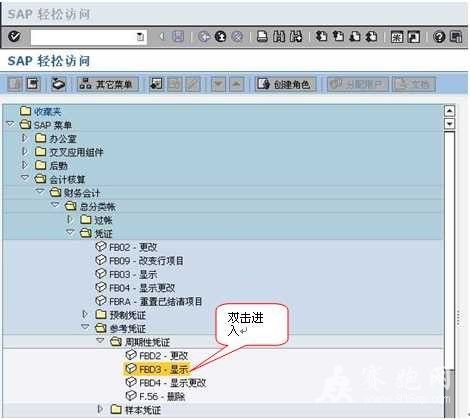The image size is (470, 419).
Task: Click the yellow Exit up-arrow icon
Action: click(220, 36)
